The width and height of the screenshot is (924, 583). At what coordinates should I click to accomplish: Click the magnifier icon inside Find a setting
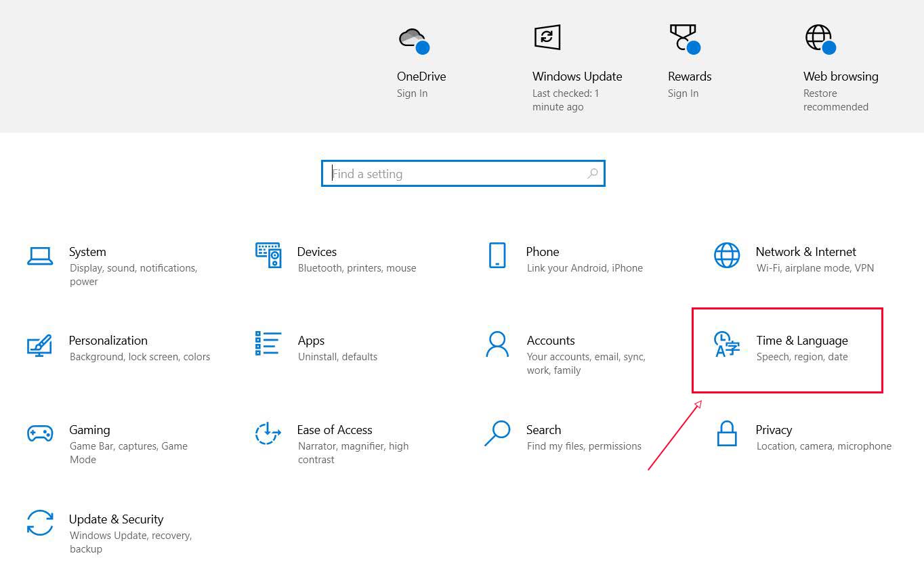(592, 173)
